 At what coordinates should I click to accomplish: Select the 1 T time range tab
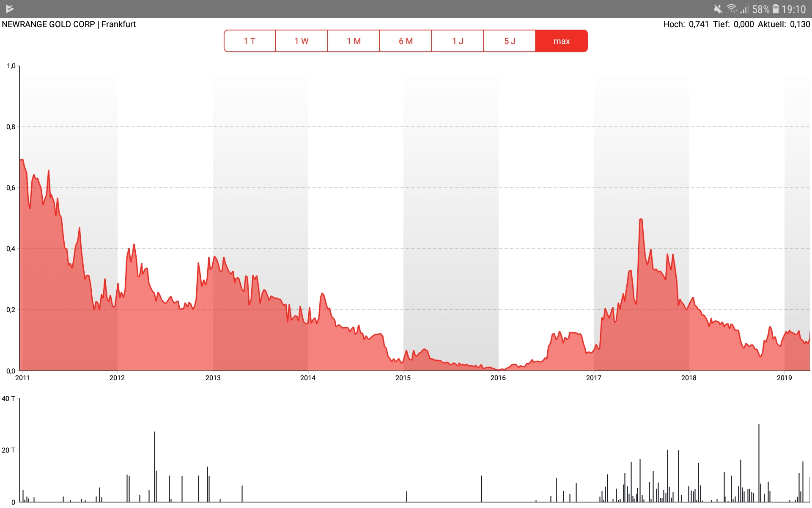click(250, 41)
